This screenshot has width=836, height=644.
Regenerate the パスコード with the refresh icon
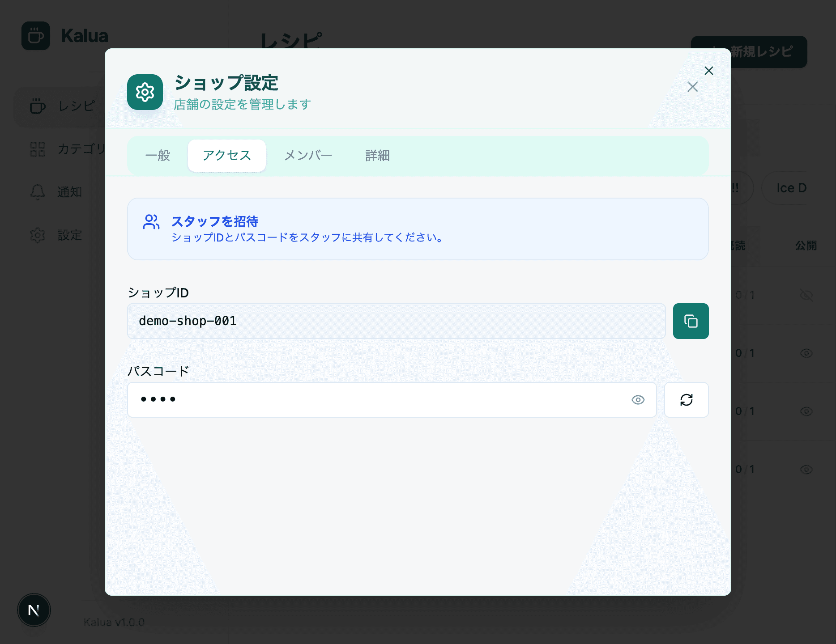click(686, 399)
